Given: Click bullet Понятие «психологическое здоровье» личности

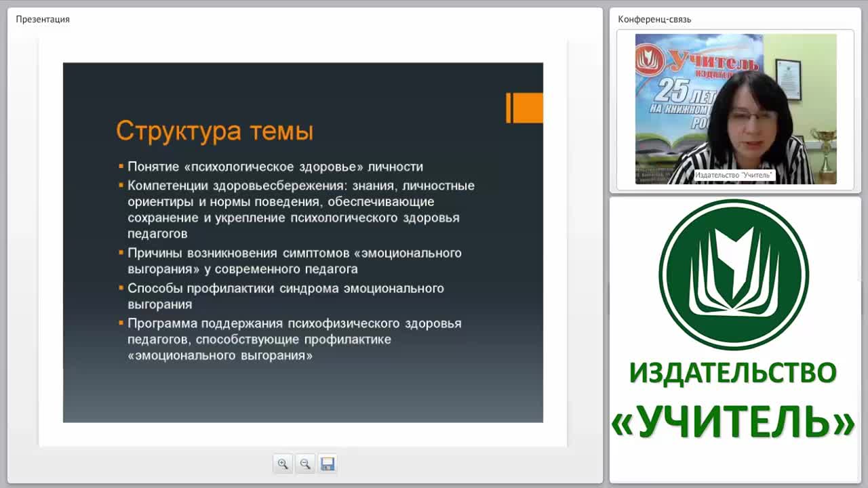Looking at the screenshot, I should pyautogui.click(x=275, y=167).
